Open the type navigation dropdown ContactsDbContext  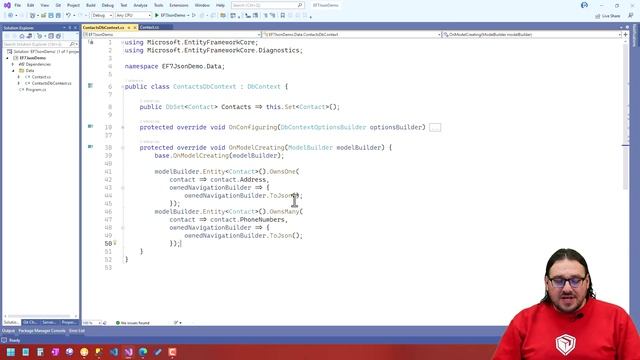(351, 35)
